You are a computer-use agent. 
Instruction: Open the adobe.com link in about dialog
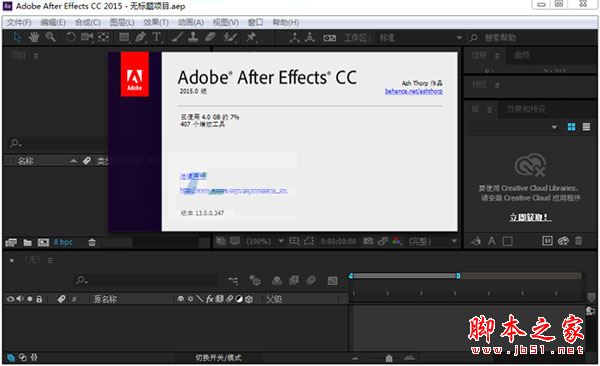coord(233,190)
